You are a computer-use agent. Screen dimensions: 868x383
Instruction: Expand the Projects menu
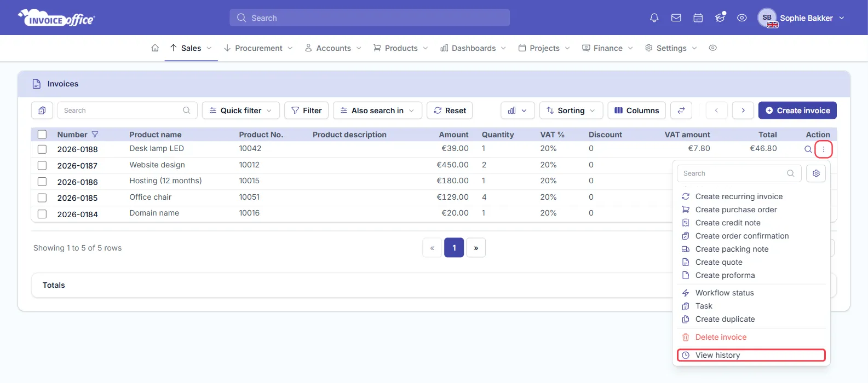pyautogui.click(x=544, y=48)
